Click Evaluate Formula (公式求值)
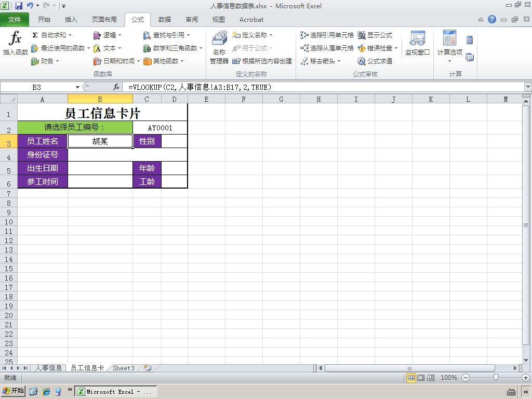 [x=375, y=61]
